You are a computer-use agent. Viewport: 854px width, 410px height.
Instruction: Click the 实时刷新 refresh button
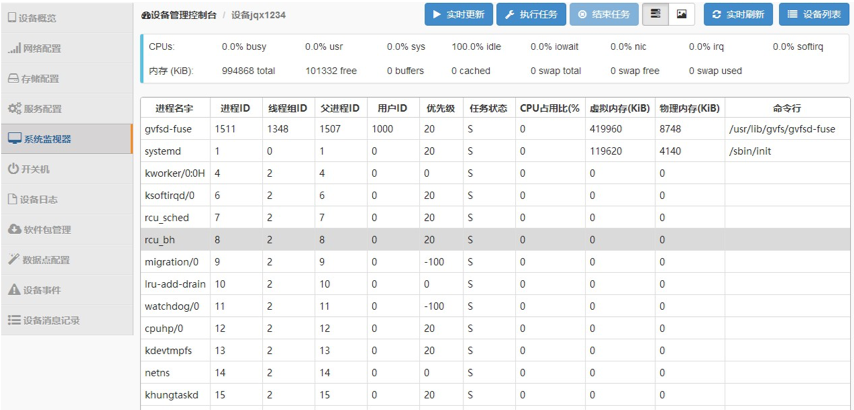point(738,15)
